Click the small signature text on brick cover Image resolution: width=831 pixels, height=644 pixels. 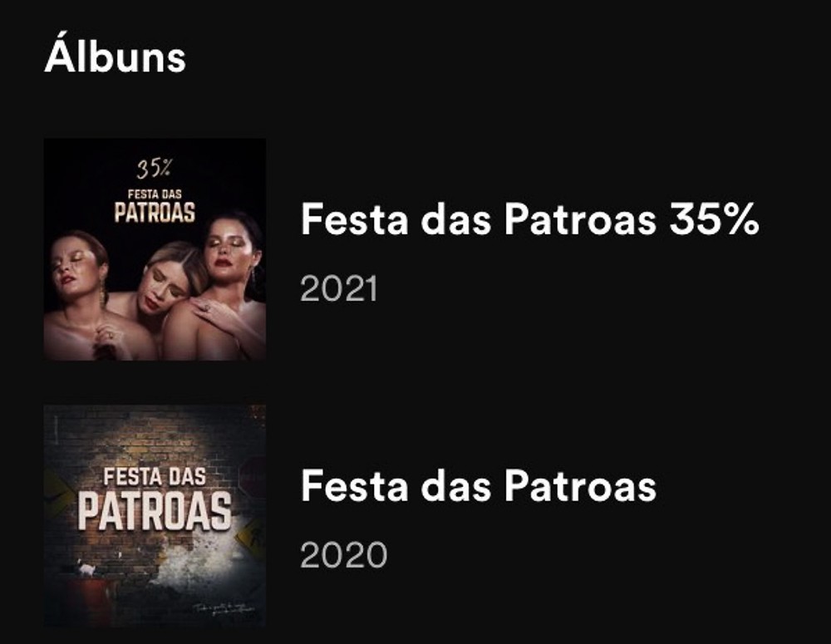pyautogui.click(x=223, y=608)
